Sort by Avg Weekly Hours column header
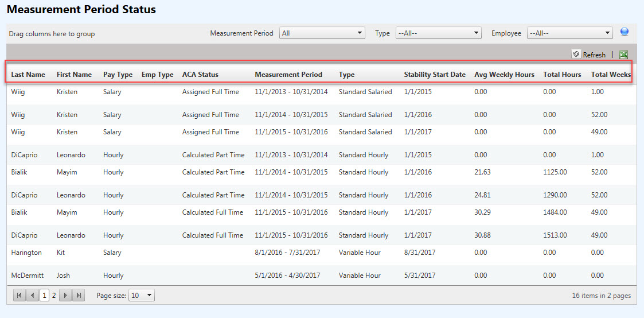Viewport: 644px width, 318px height. 504,75
